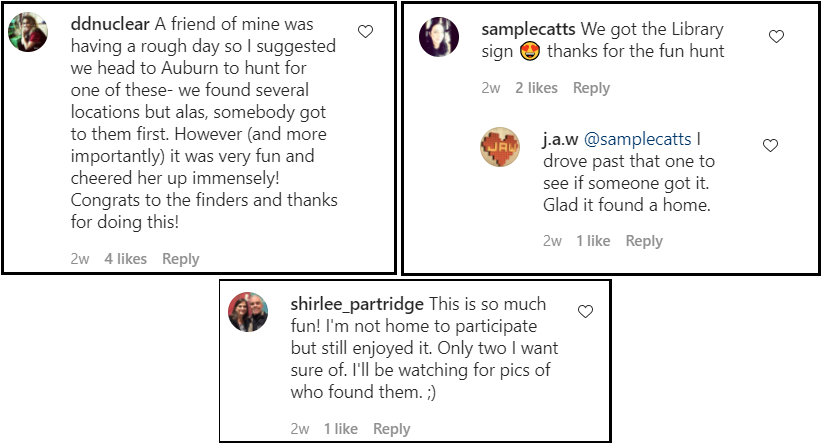Reply to j.a.w's comment
Image resolution: width=825 pixels, height=446 pixels.
(644, 241)
